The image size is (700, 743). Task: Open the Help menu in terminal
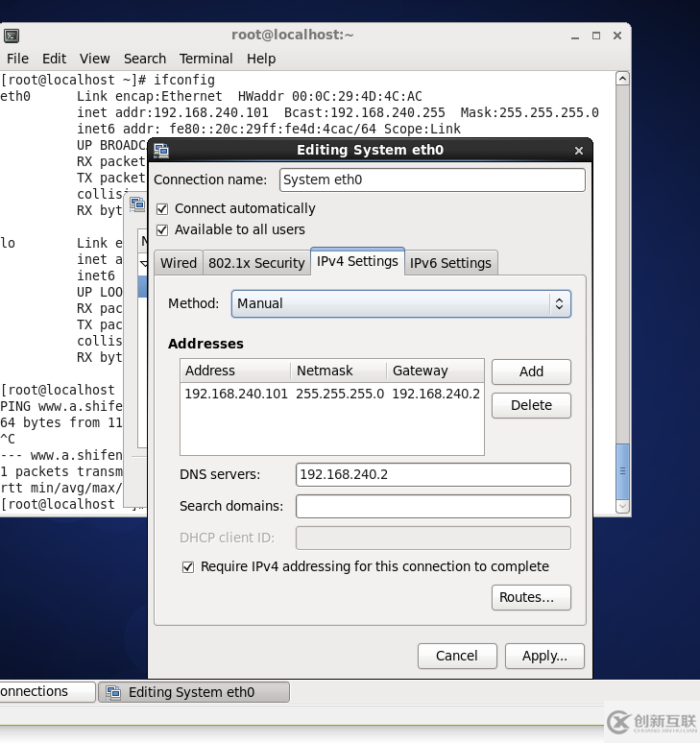coord(260,59)
